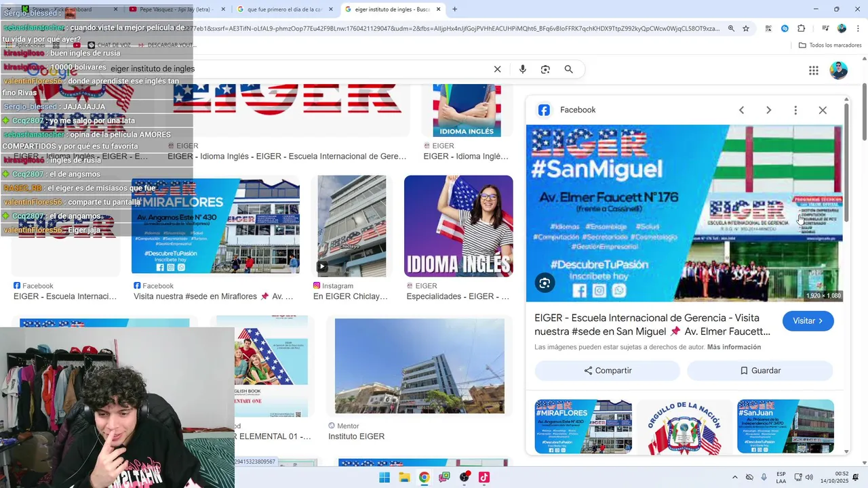
Task: Switch the ESP LAA keyboard language
Action: (781, 477)
